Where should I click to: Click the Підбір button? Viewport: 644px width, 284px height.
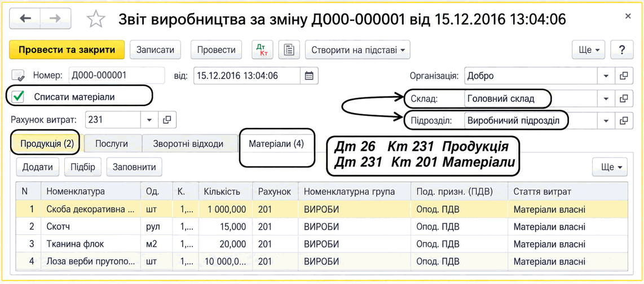point(83,167)
